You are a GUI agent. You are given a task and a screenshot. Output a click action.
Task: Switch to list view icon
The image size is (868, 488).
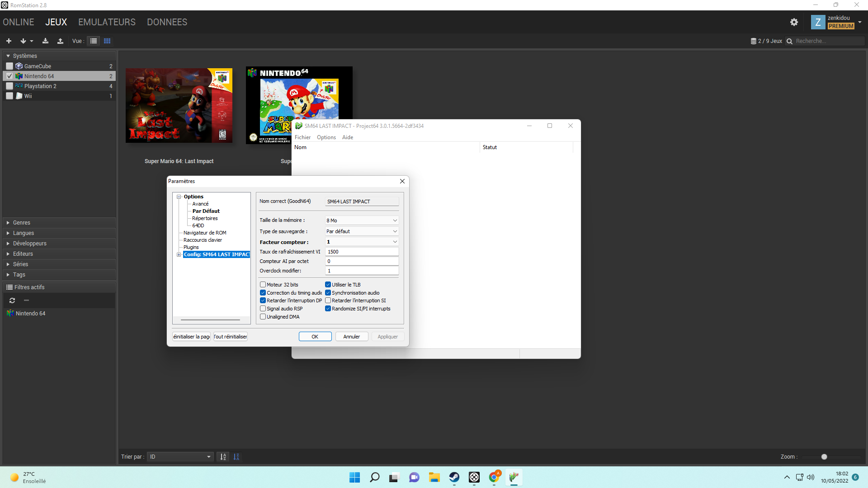pos(94,41)
